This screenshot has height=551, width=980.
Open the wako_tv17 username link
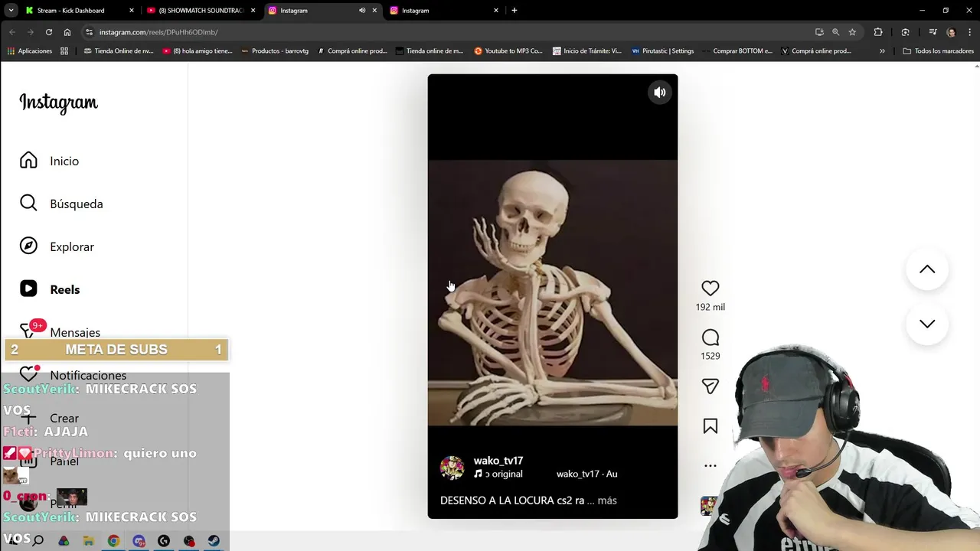pos(498,461)
